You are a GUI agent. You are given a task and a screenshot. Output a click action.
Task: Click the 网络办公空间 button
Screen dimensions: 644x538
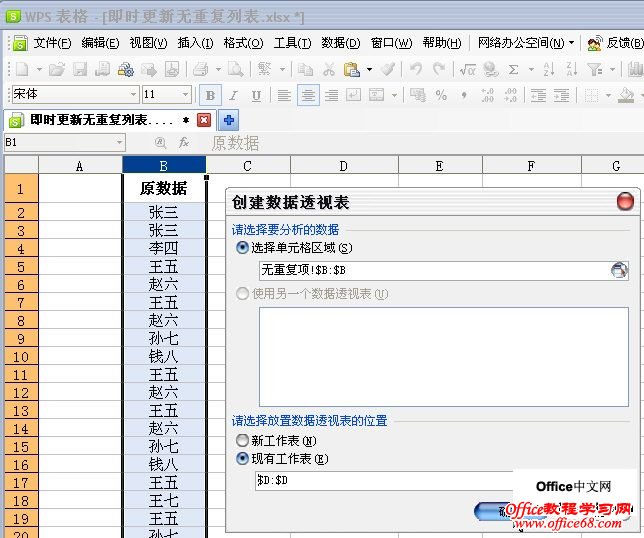coord(526,43)
